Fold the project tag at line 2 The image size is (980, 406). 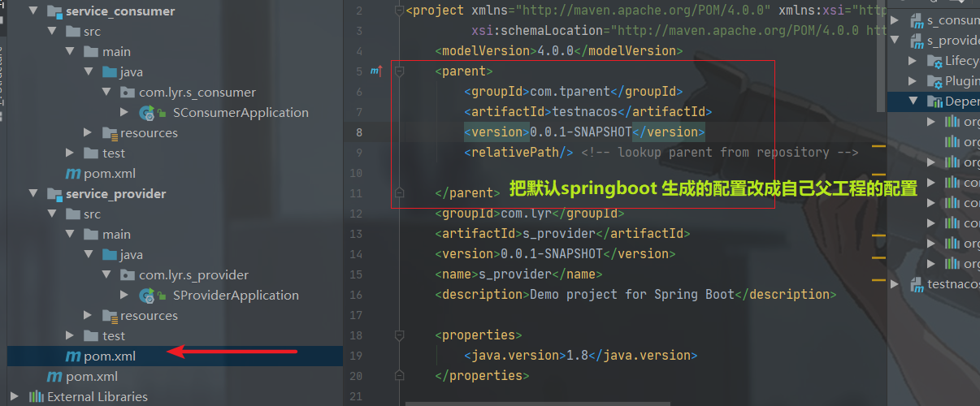398,11
